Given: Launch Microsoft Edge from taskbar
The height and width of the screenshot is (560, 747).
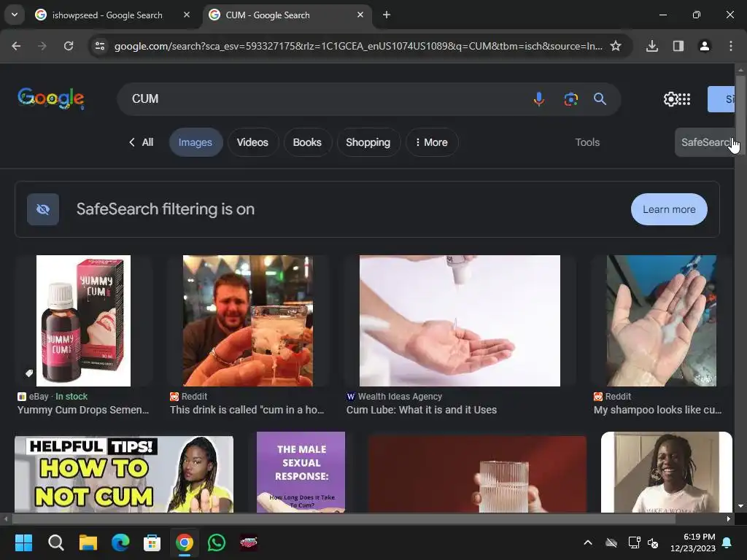Looking at the screenshot, I should [120, 542].
